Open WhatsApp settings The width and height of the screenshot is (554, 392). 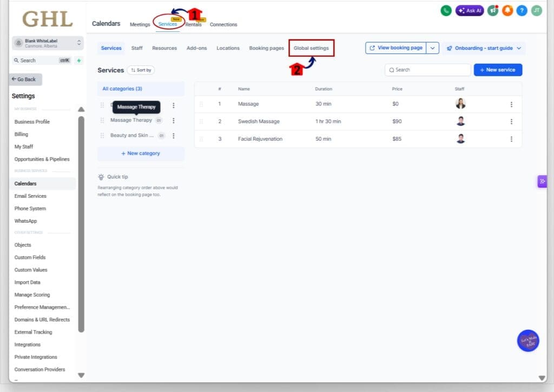(x=25, y=221)
